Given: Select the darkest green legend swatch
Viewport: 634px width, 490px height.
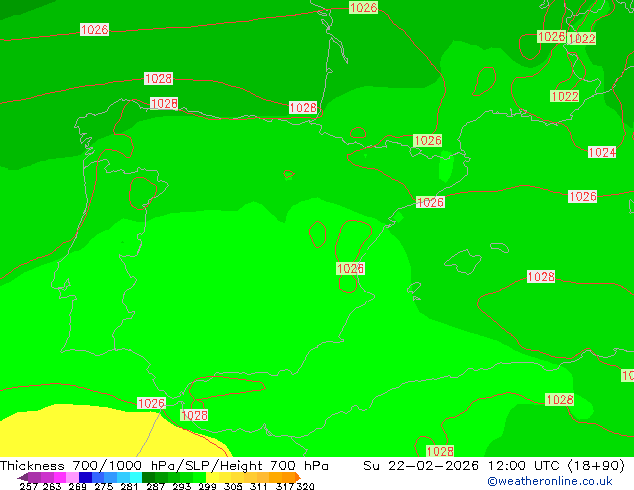Looking at the screenshot, I should coord(148,477).
